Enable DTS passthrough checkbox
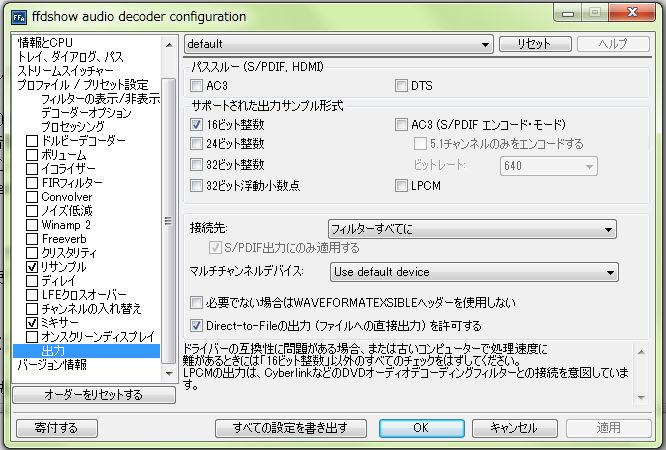The width and height of the screenshot is (666, 450). pyautogui.click(x=401, y=86)
